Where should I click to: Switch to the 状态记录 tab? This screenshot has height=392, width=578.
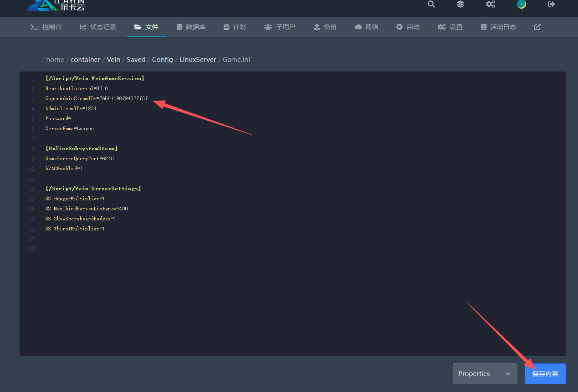click(x=98, y=27)
